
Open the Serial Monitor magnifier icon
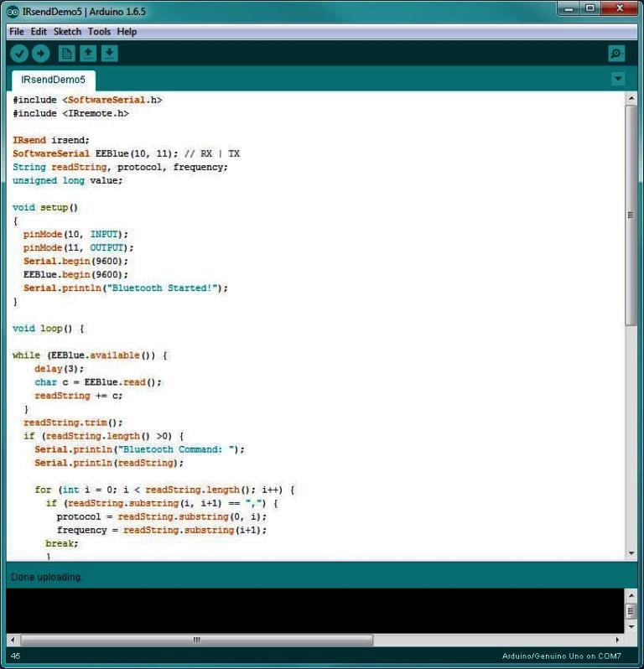point(616,54)
